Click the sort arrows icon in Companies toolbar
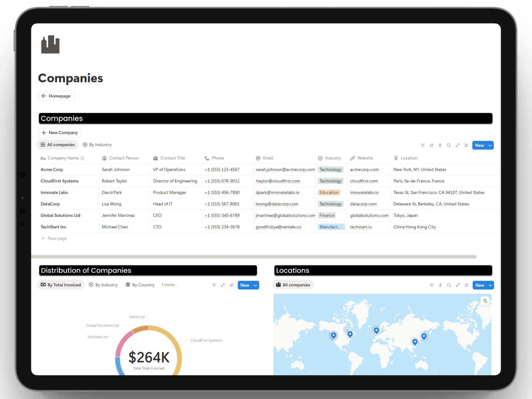 [431, 145]
